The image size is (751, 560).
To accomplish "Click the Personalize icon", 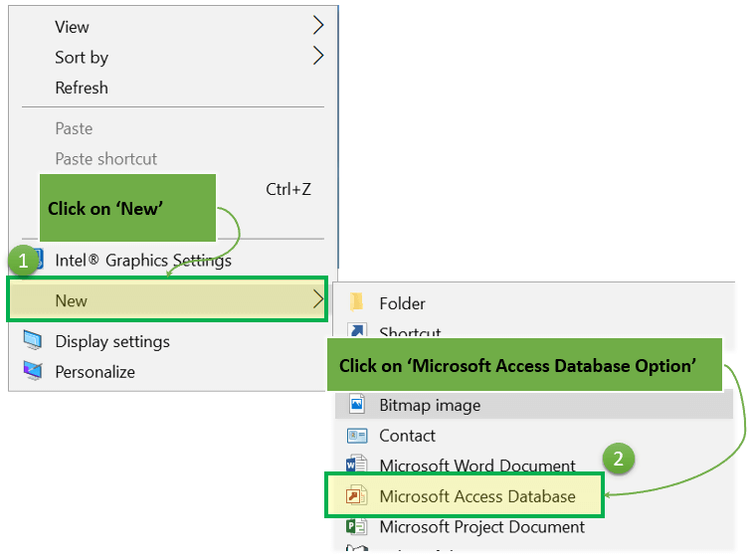I will pos(33,372).
